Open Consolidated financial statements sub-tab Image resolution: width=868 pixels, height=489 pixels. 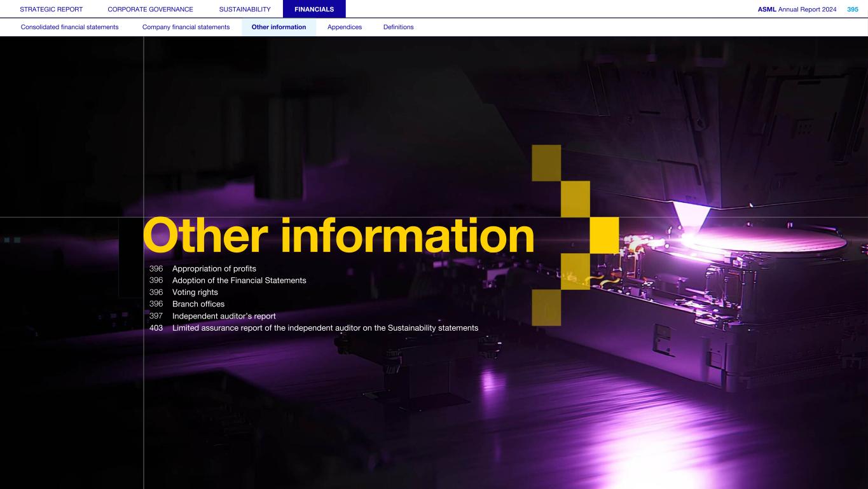(69, 27)
